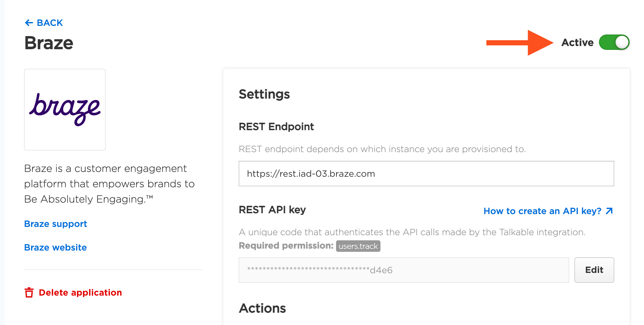
Task: Click the REST API key label
Action: pos(272,210)
